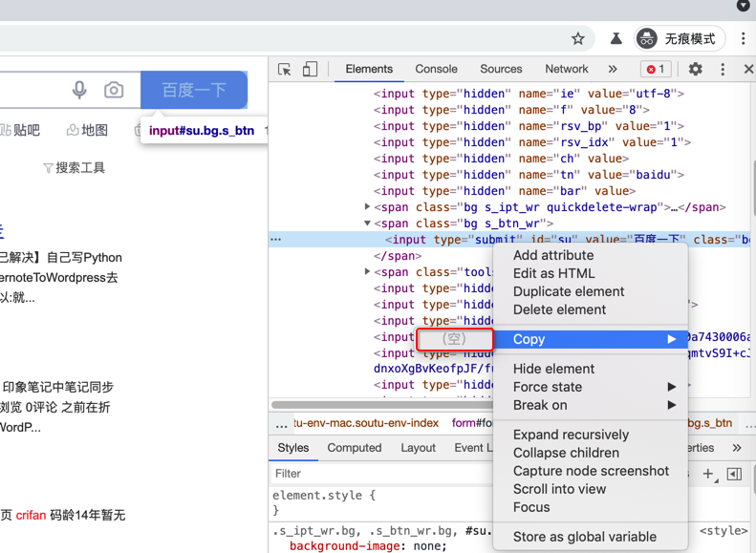This screenshot has width=756, height=553.
Task: Click the 百度一下 search button
Action: 194,90
